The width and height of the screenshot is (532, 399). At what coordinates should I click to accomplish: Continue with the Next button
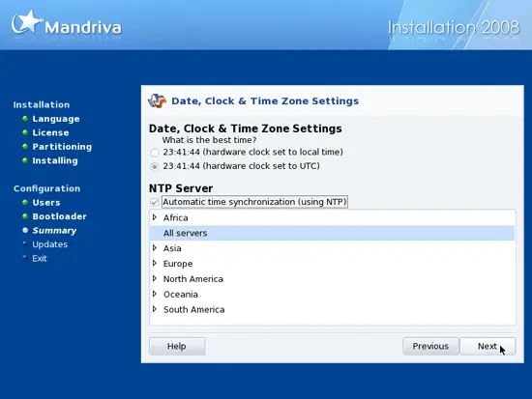click(488, 346)
